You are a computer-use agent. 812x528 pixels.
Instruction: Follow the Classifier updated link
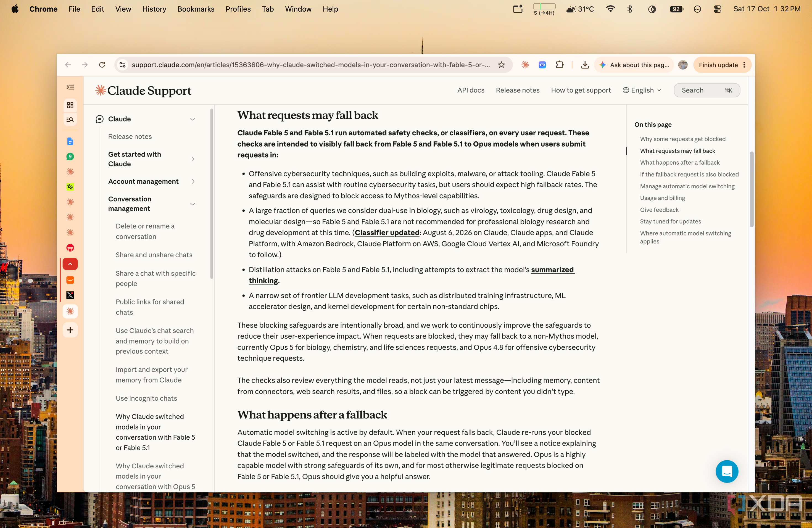(387, 233)
